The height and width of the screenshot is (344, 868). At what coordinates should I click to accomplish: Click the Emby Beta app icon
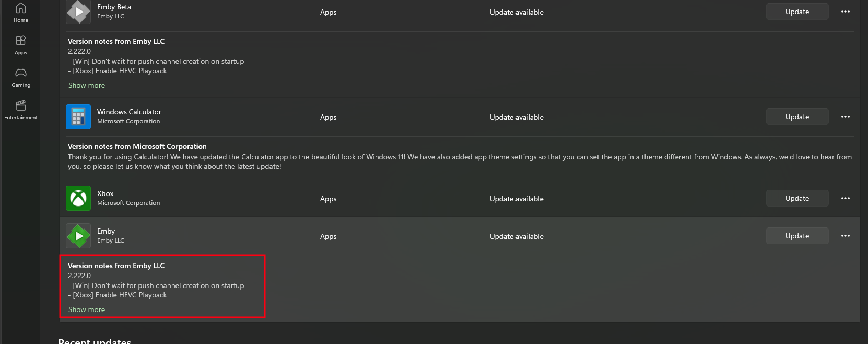tap(78, 12)
